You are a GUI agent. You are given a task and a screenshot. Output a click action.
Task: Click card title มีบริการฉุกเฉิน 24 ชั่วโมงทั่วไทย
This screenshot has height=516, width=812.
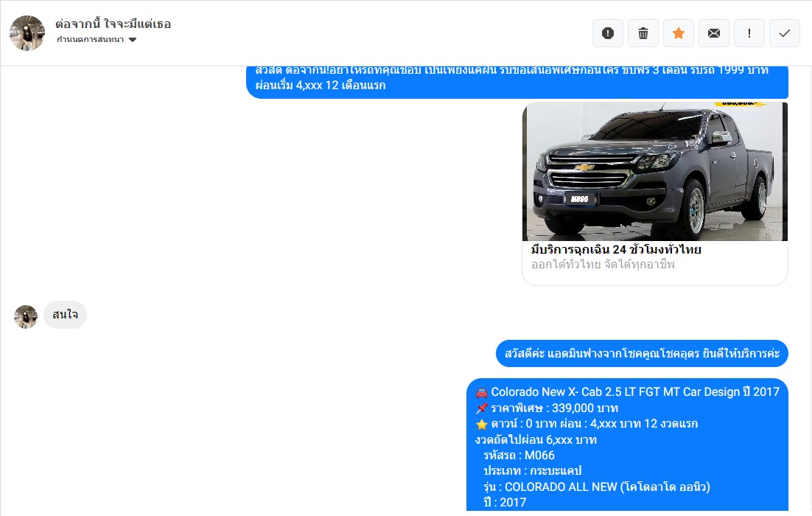pyautogui.click(x=616, y=249)
